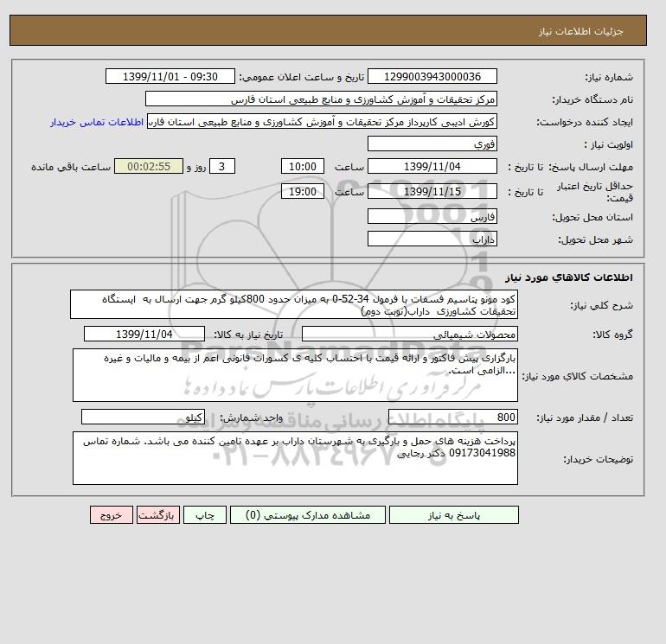
Task: Click the ایجاد کننده درخواست field
Action: click(322, 121)
